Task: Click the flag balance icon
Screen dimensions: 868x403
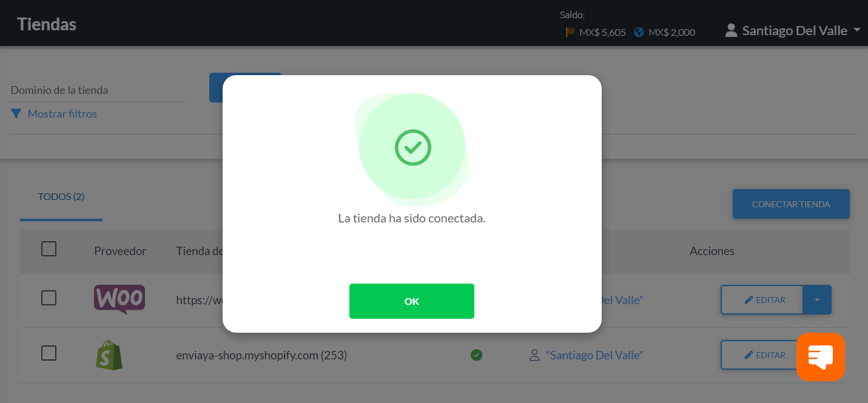Action: [x=570, y=32]
